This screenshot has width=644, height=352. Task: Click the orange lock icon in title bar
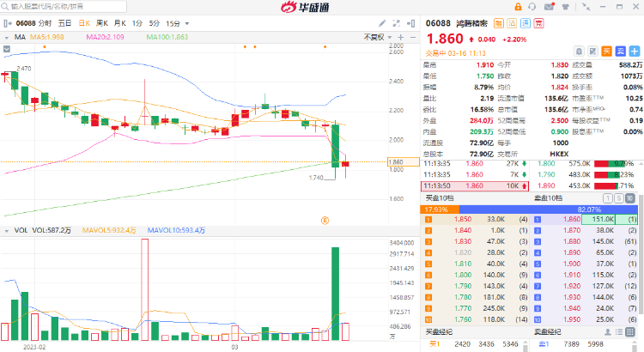coord(518,7)
